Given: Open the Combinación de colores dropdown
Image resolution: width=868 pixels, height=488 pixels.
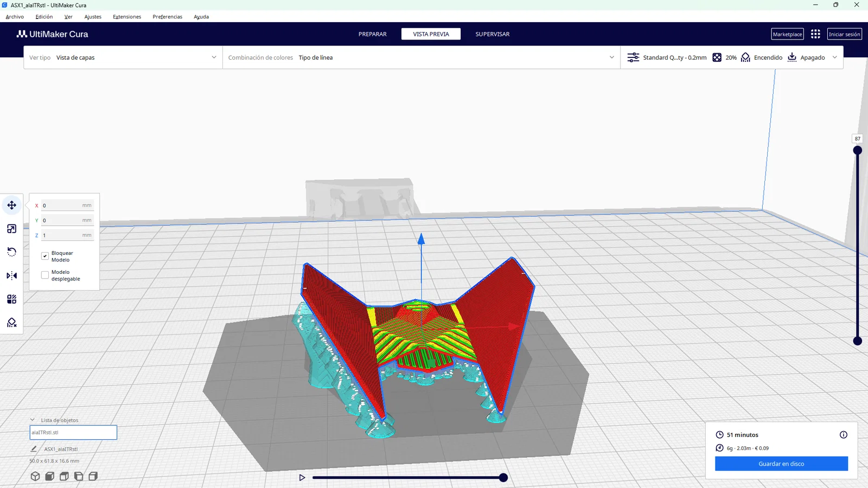Looking at the screenshot, I should point(422,57).
